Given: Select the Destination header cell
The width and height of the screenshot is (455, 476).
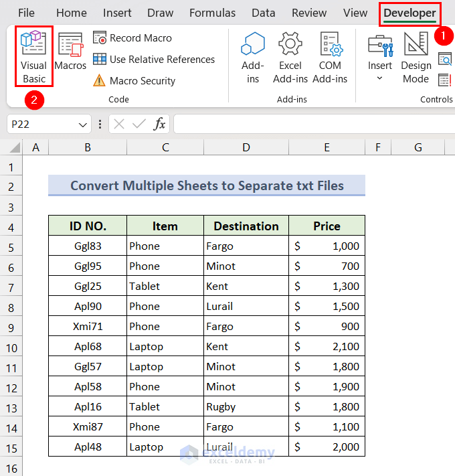Looking at the screenshot, I should (x=246, y=226).
